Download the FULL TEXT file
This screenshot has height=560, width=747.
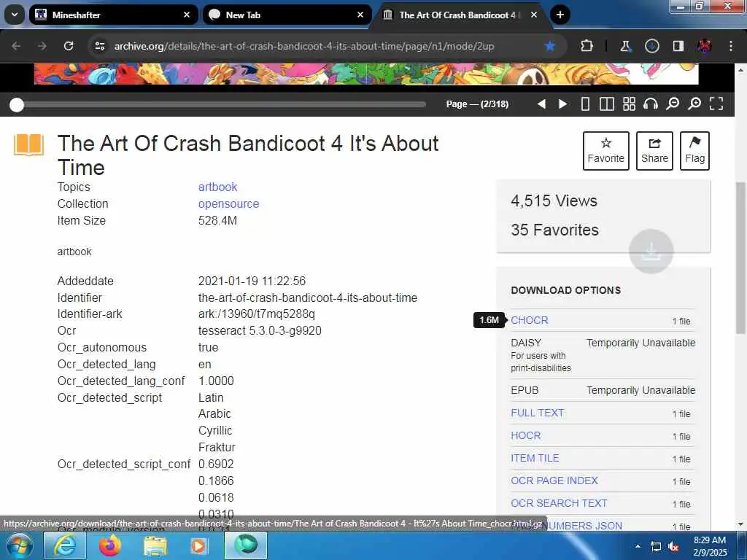pos(538,413)
